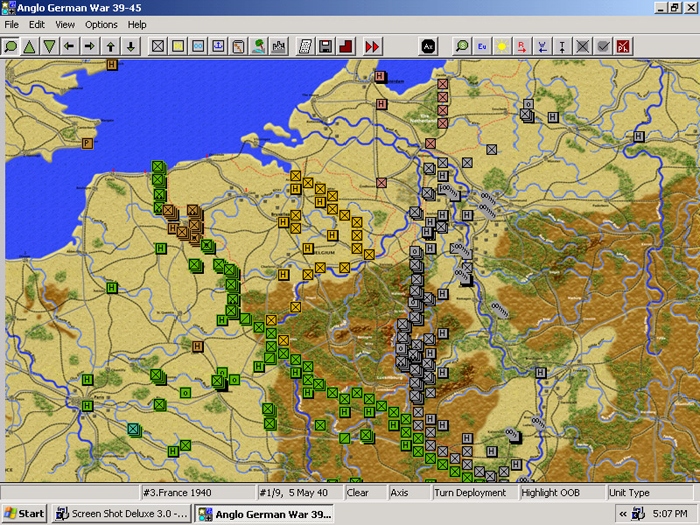Open the View menu
This screenshot has width=700, height=525.
click(65, 25)
